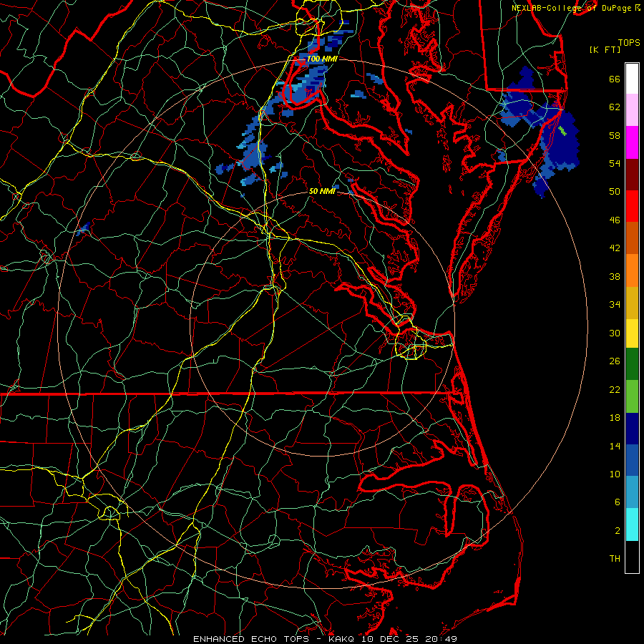Click the "6" legend value
The height and width of the screenshot is (644, 644).
point(618,502)
